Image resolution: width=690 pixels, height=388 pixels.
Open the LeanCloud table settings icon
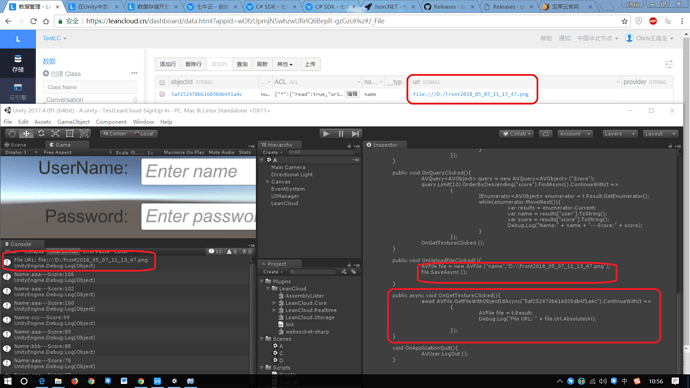(668, 64)
